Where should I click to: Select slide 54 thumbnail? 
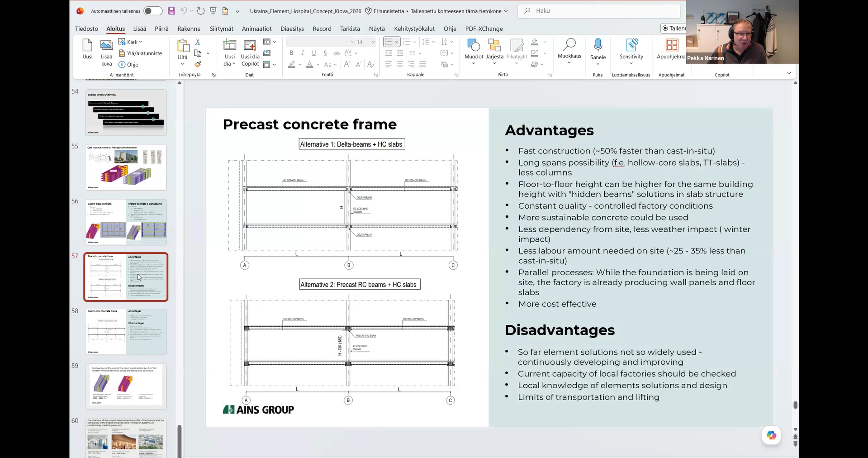point(126,112)
